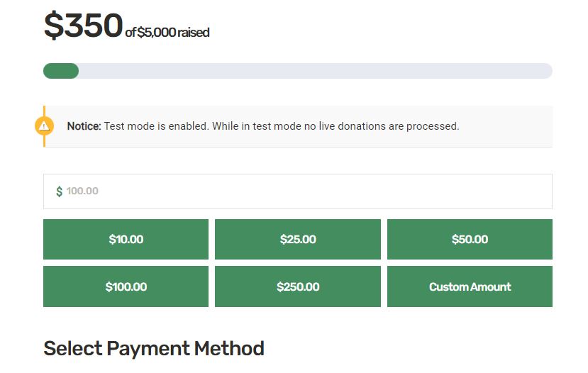Screen dimensions: 588x373
Task: Choose the $25.00 donation button
Action: coord(298,239)
